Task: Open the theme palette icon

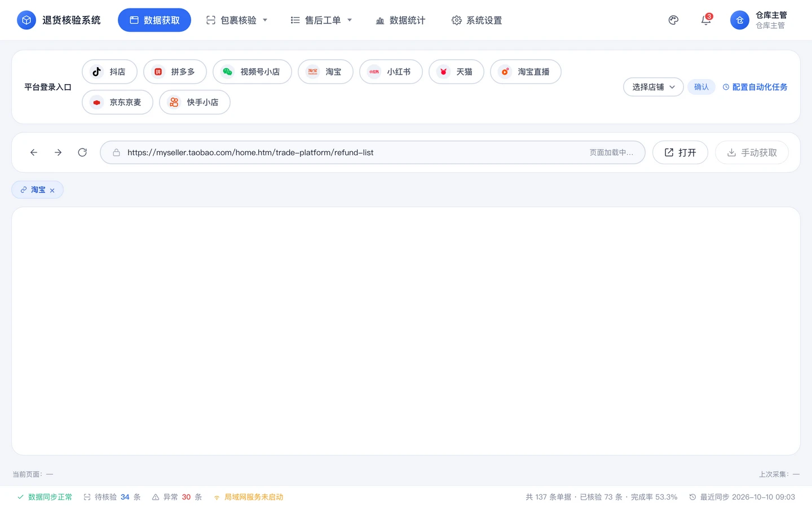Action: [x=673, y=20]
